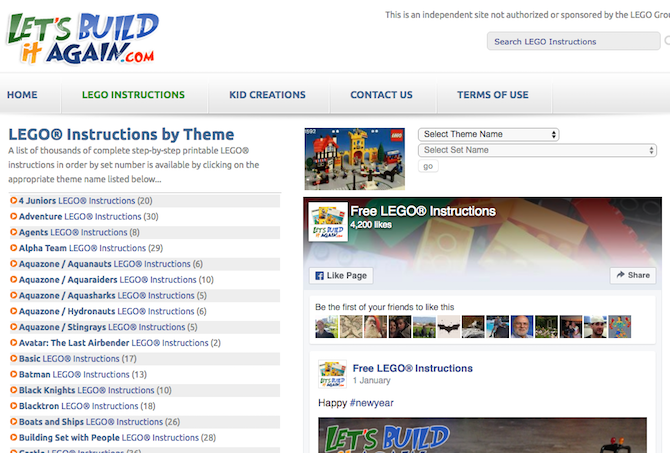This screenshot has width=670, height=453.
Task: Open Avatar: The Last Airbender instructions
Action: 120,343
